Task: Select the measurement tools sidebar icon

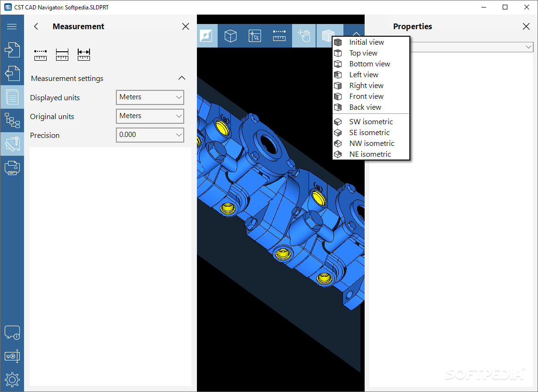Action: [12, 144]
